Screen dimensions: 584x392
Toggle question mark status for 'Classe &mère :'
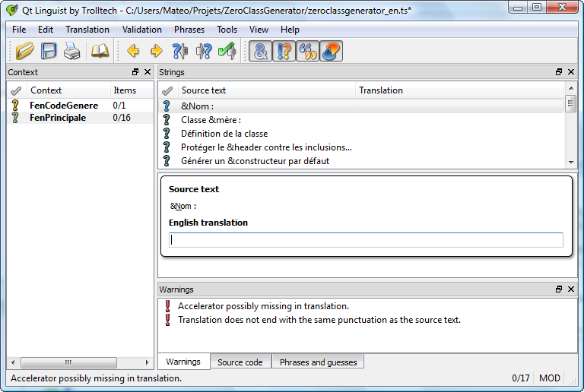click(167, 120)
